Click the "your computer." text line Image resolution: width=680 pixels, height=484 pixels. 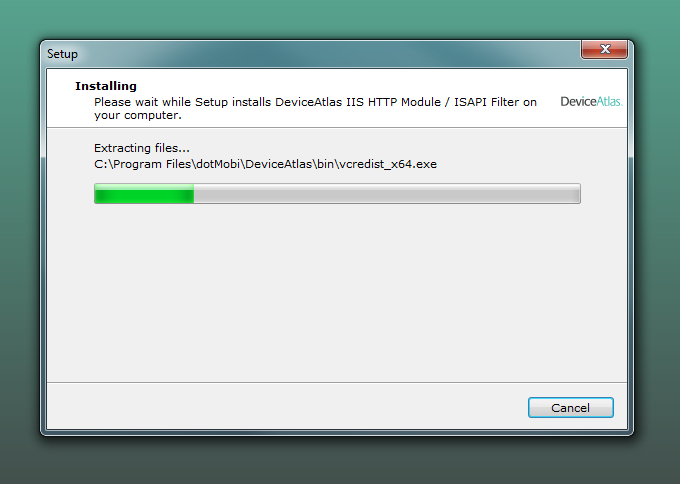pyautogui.click(x=137, y=115)
